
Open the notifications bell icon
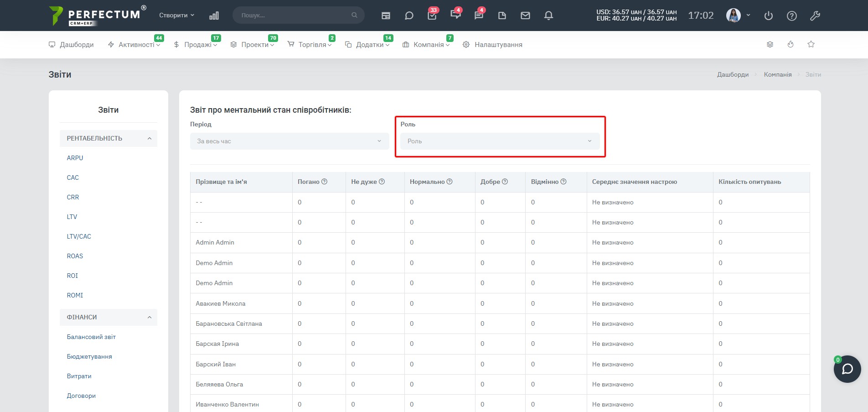pos(548,16)
